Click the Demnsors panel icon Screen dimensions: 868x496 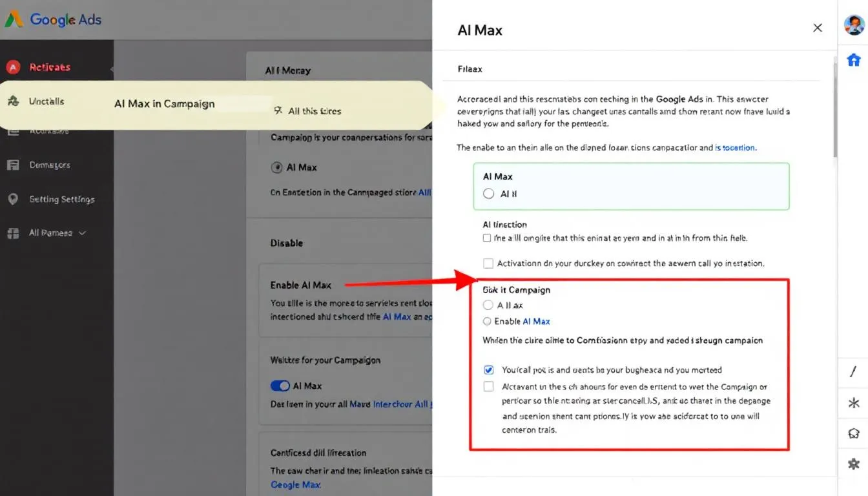click(x=14, y=165)
